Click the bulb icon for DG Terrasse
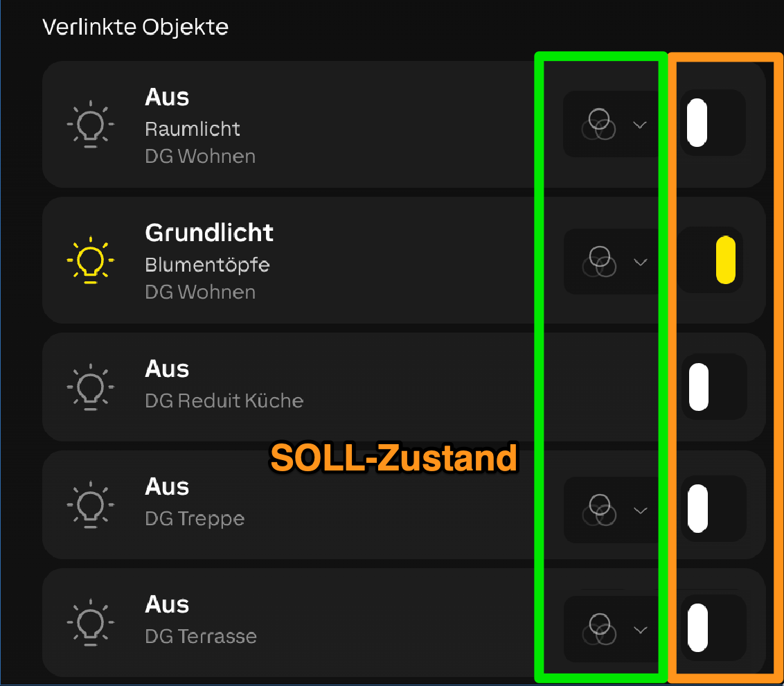The width and height of the screenshot is (784, 686). [x=91, y=622]
